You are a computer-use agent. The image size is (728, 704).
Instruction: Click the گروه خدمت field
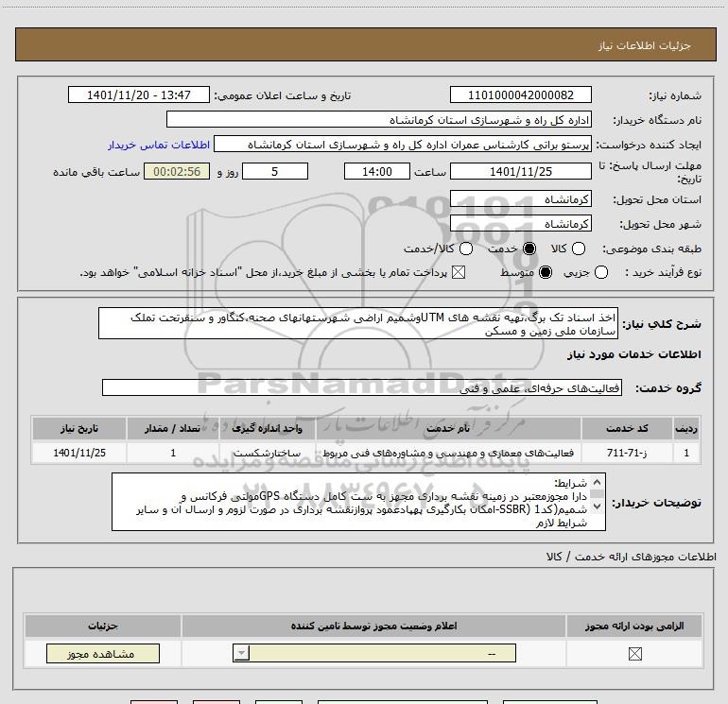pos(362,388)
